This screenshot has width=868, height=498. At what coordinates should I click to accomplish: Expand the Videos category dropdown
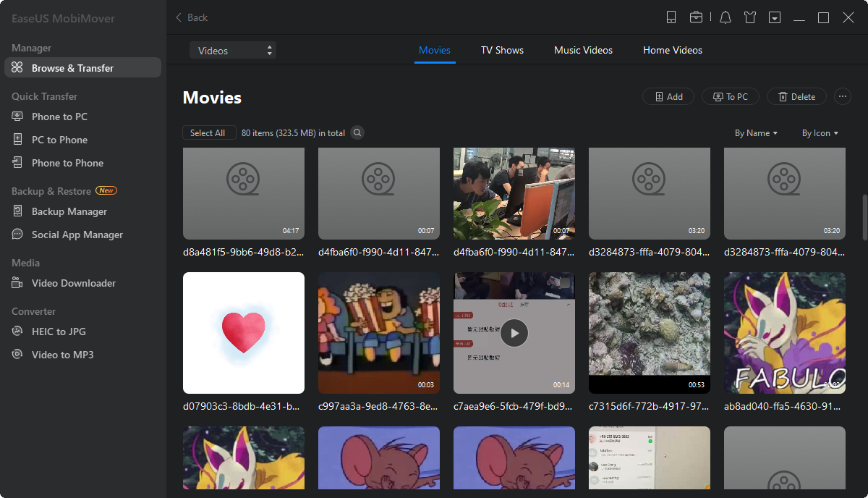(233, 51)
